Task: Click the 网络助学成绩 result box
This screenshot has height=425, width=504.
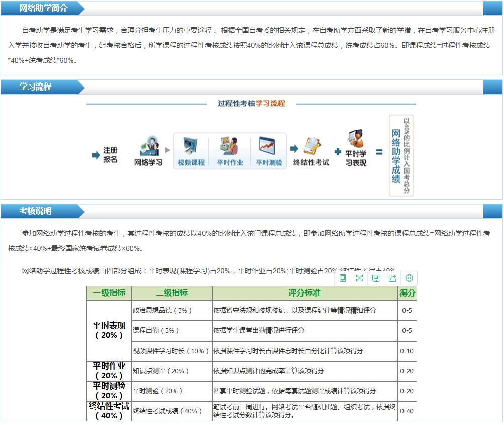Action: [x=401, y=156]
